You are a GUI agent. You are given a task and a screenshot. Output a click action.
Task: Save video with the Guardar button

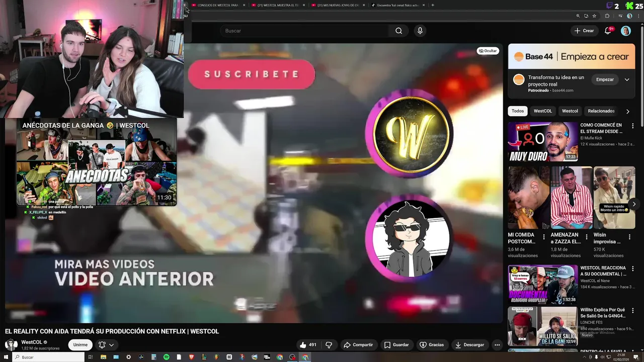pyautogui.click(x=396, y=345)
